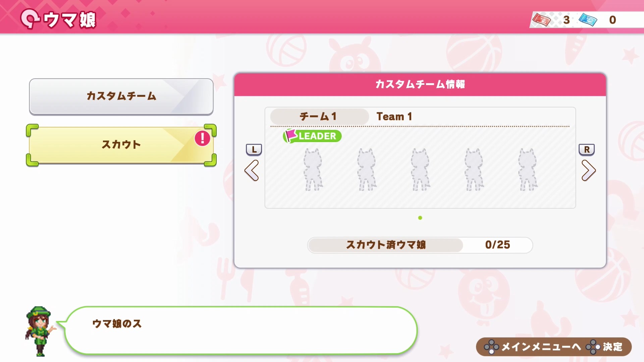Select the third empty team member slot
This screenshot has width=644, height=362.
tap(420, 170)
